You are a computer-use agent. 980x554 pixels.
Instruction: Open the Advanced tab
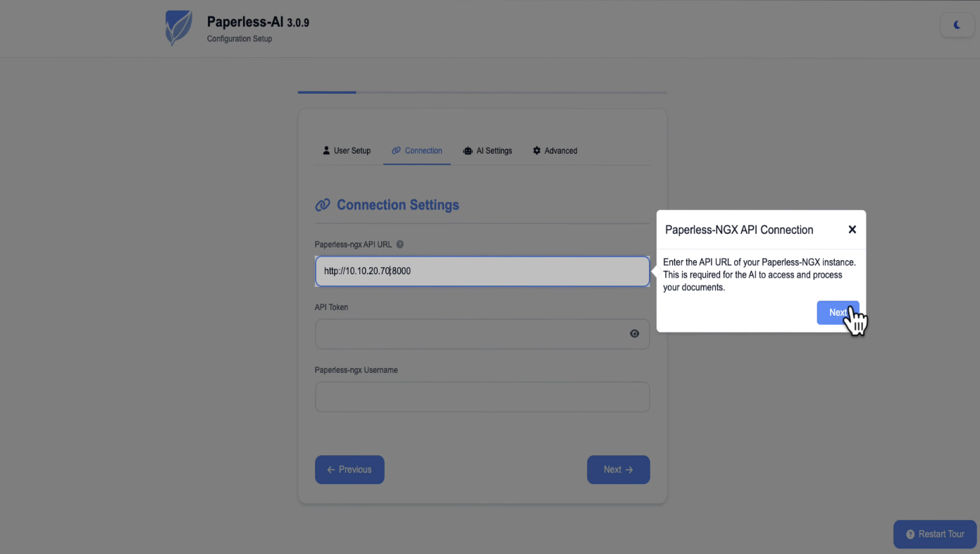(x=555, y=151)
